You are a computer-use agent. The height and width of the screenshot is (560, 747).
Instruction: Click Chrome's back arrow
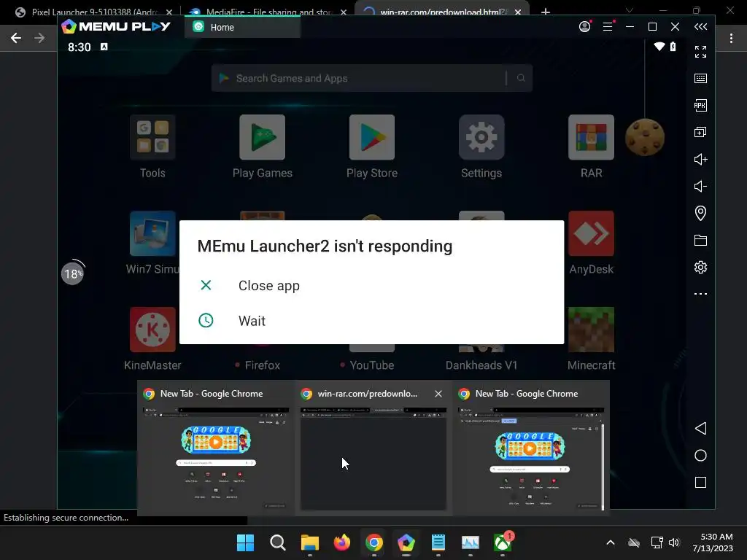[16, 38]
